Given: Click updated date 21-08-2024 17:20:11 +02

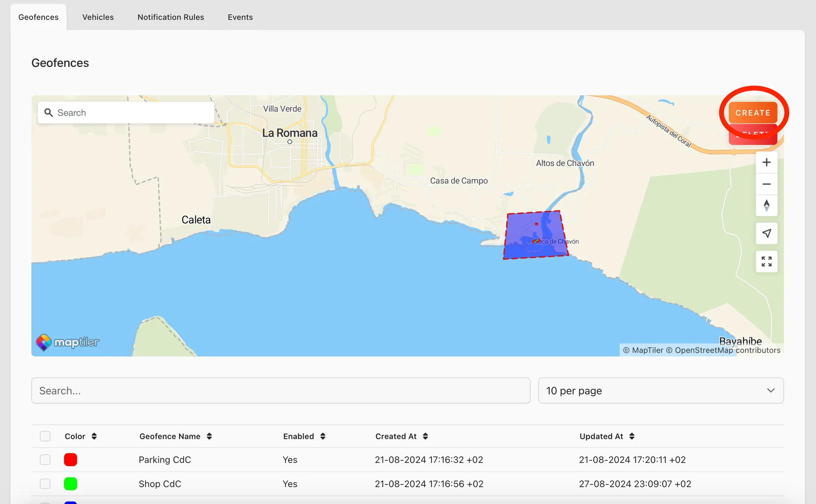Looking at the screenshot, I should [x=632, y=460].
